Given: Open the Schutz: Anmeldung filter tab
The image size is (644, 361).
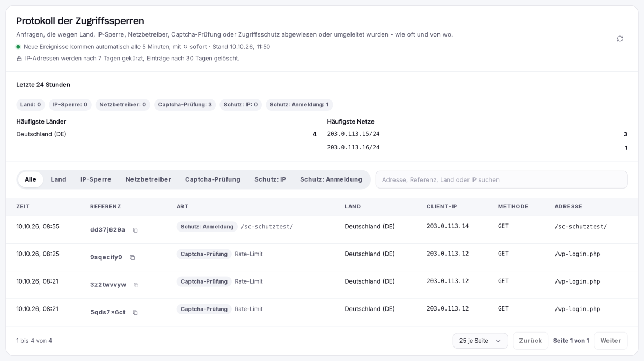Looking at the screenshot, I should point(331,179).
